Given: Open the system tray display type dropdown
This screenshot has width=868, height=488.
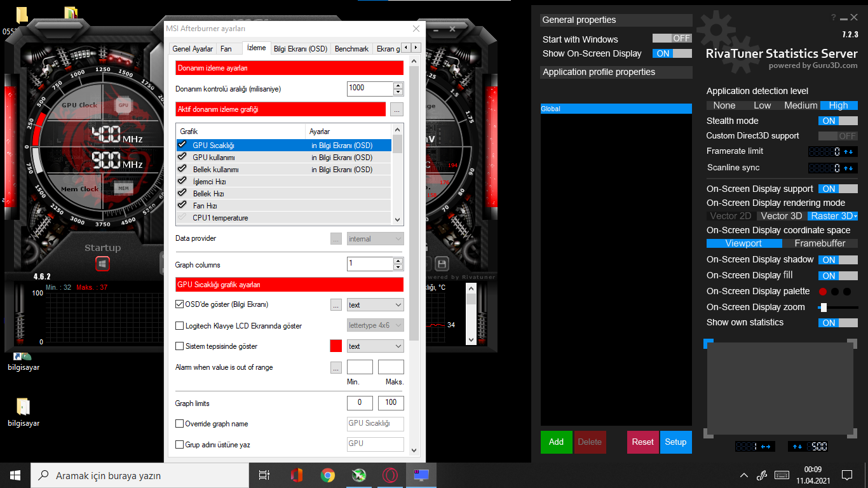Looking at the screenshot, I should [x=376, y=346].
